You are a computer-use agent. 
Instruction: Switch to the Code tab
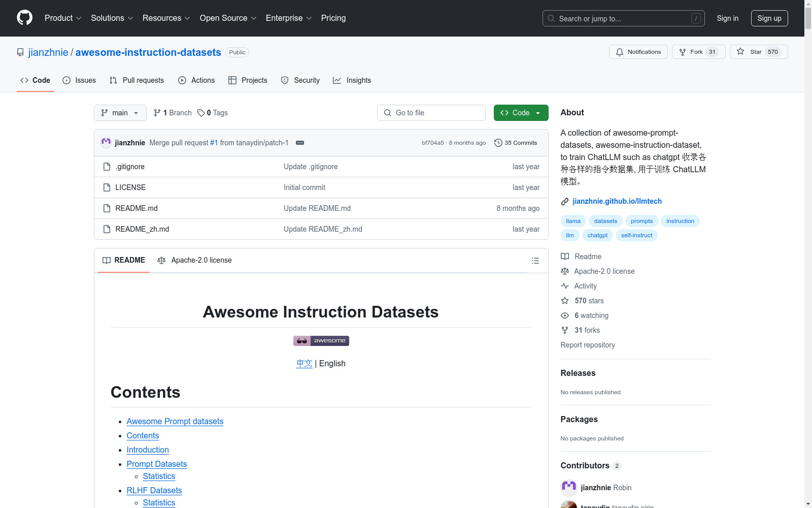[x=36, y=80]
